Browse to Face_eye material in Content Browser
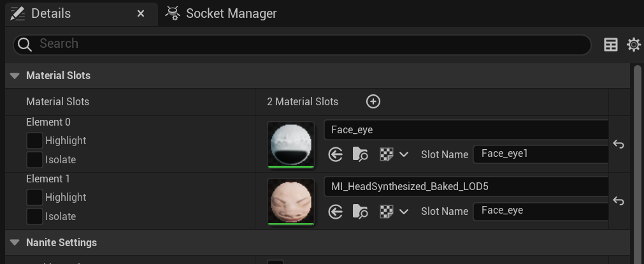The height and width of the screenshot is (264, 644). [x=360, y=154]
